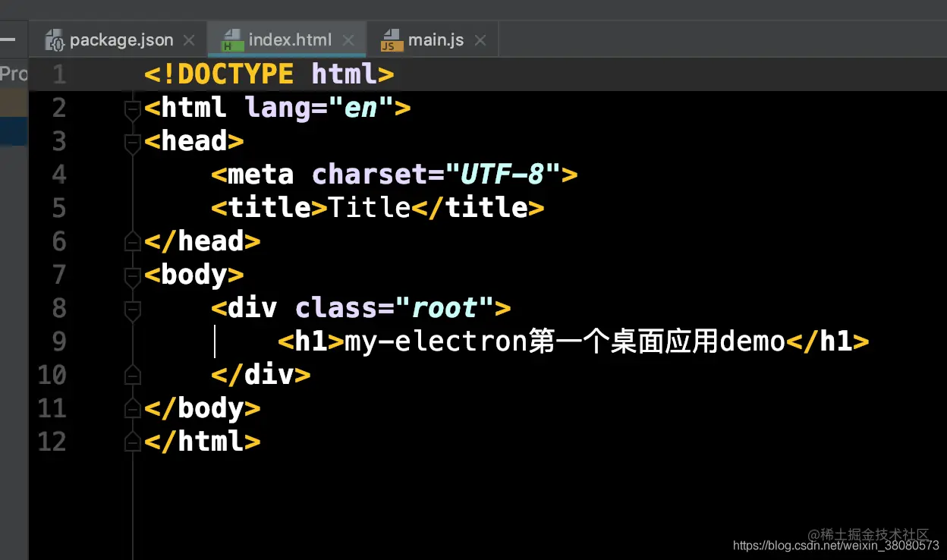Image resolution: width=947 pixels, height=560 pixels.
Task: Close the main.js tab
Action: [x=480, y=40]
